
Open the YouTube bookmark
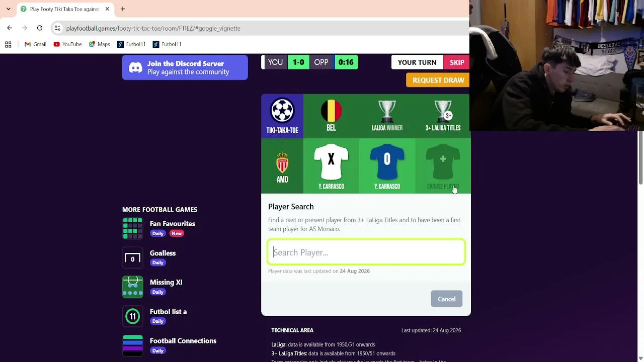67,44
